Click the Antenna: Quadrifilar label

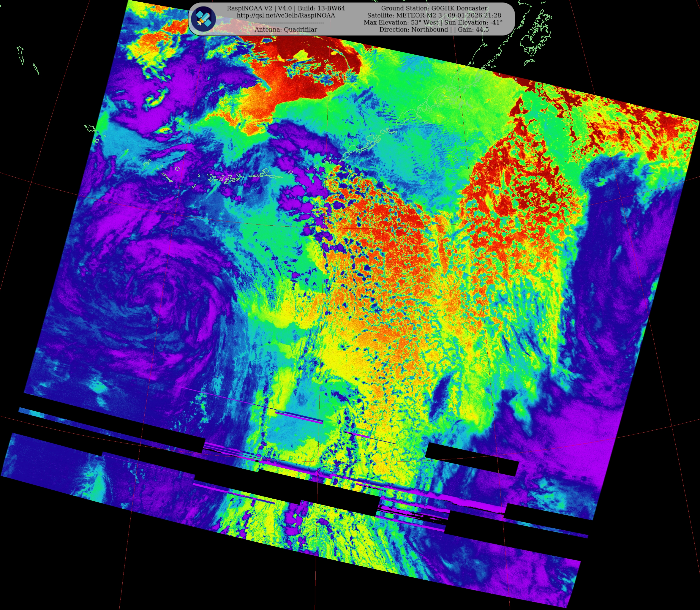tap(286, 30)
